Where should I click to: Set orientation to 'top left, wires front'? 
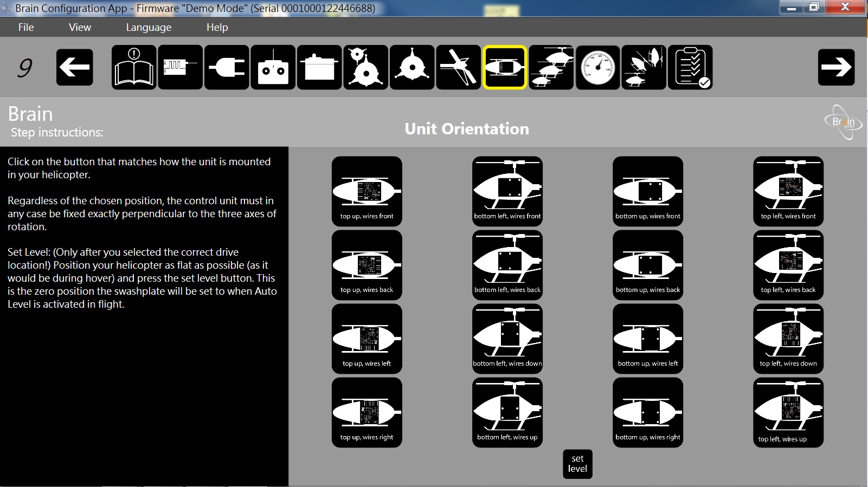pos(788,191)
